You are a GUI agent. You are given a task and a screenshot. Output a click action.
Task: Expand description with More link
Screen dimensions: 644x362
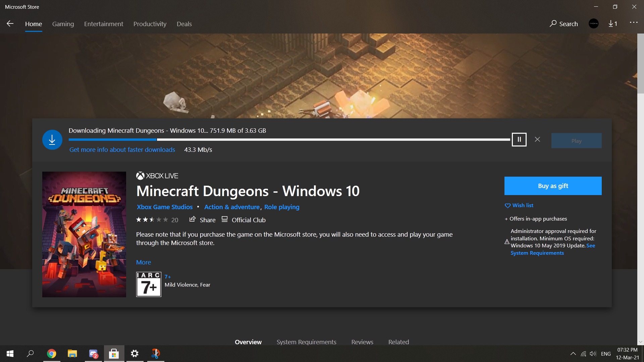coord(144,262)
